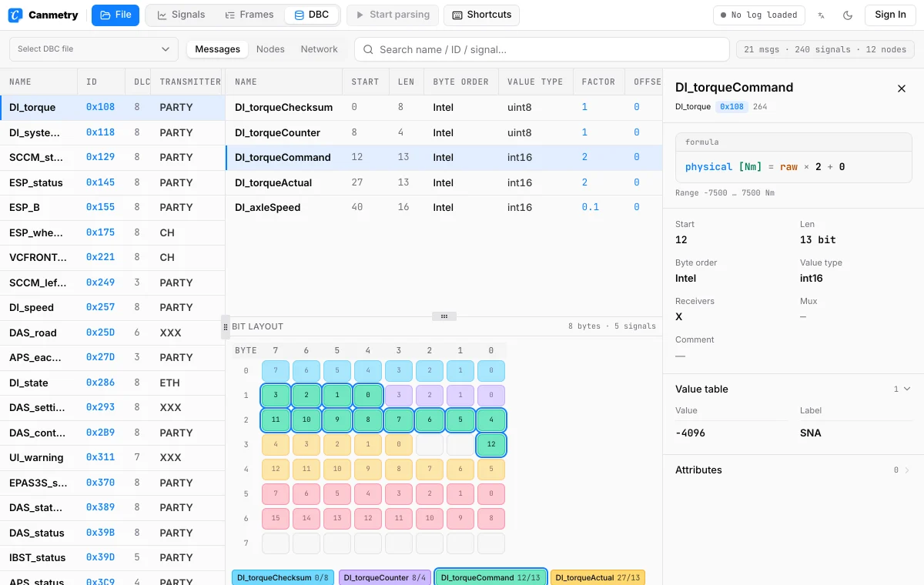Click the 0.1 factor value
924x585 pixels.
(x=590, y=207)
